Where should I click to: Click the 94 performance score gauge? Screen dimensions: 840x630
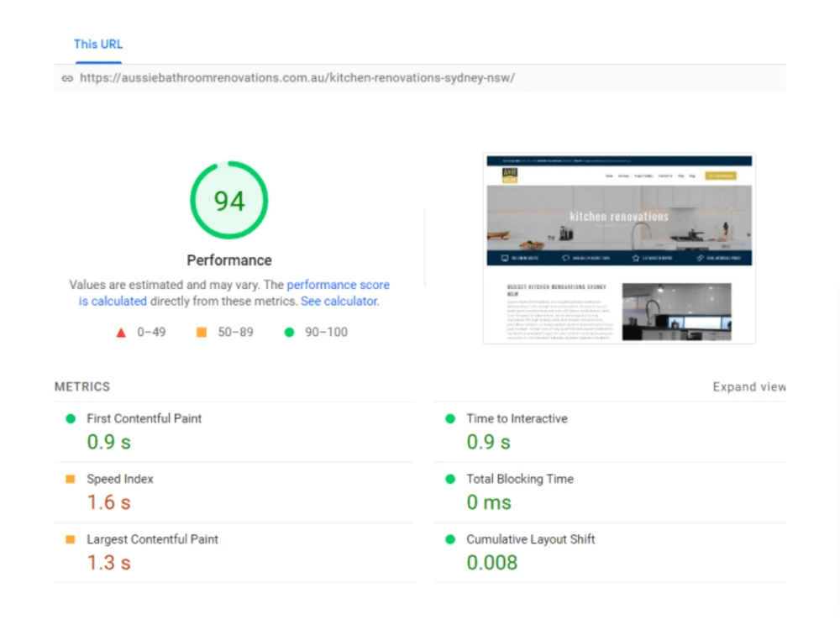pos(229,200)
